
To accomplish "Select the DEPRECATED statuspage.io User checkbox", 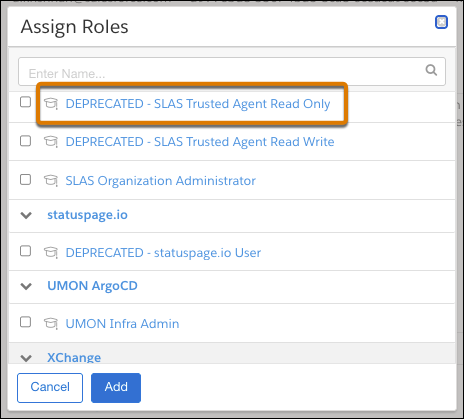I will coord(25,251).
